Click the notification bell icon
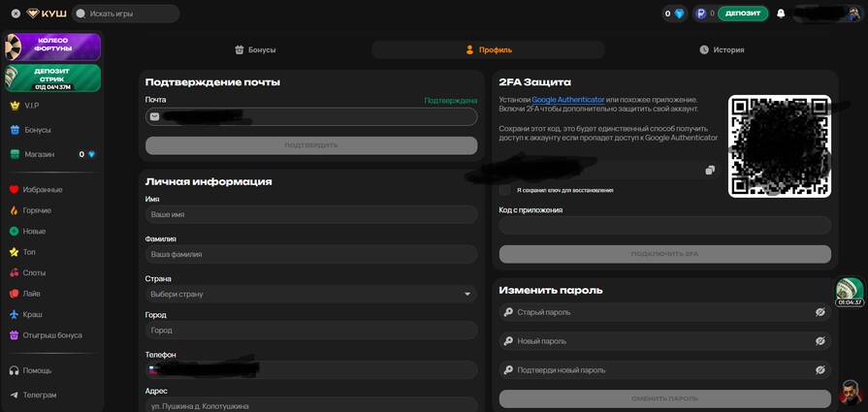868x412 pixels. point(781,14)
